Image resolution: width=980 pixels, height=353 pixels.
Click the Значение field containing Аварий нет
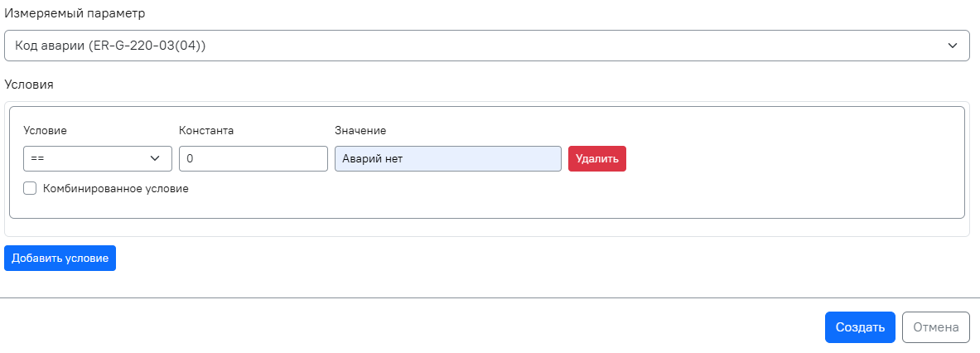(x=447, y=158)
